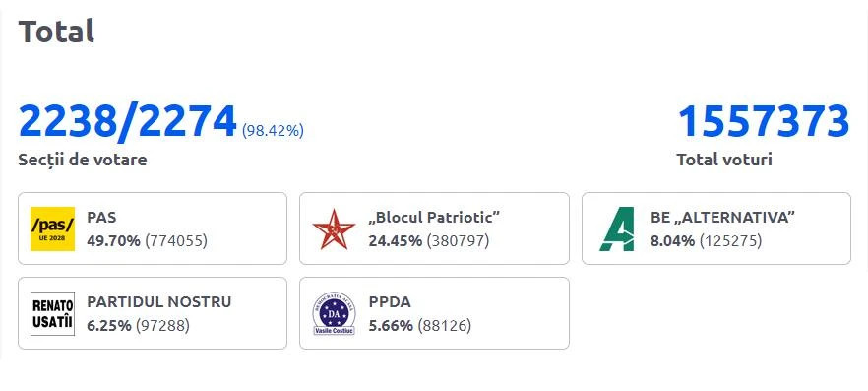Click the Total voturi label
Screen dimensions: 868x391
click(x=724, y=161)
